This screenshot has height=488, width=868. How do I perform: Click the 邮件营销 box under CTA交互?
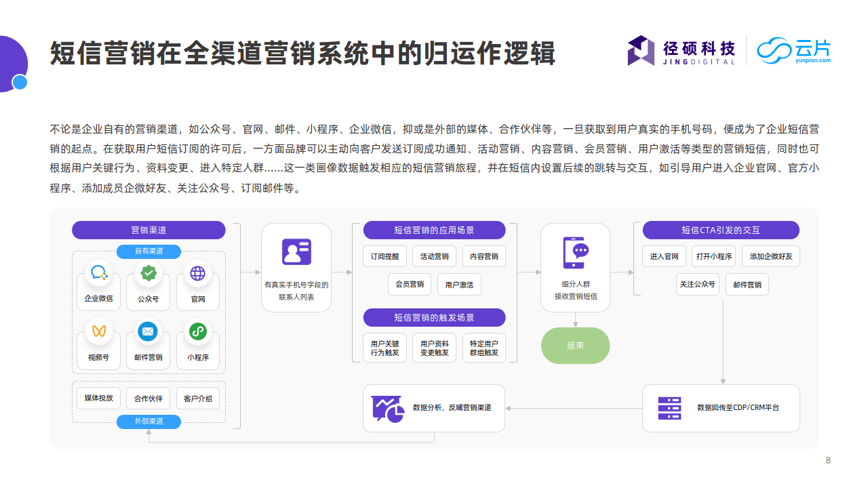coord(747,285)
